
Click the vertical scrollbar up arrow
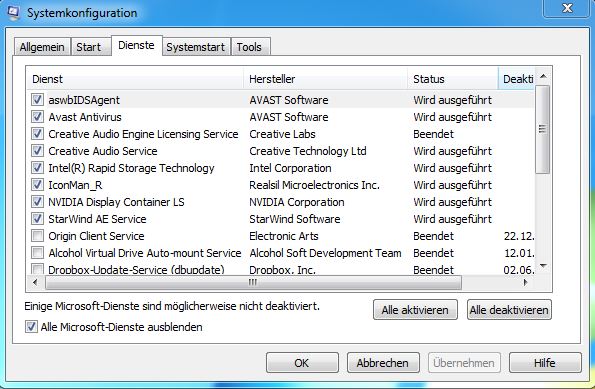click(543, 76)
